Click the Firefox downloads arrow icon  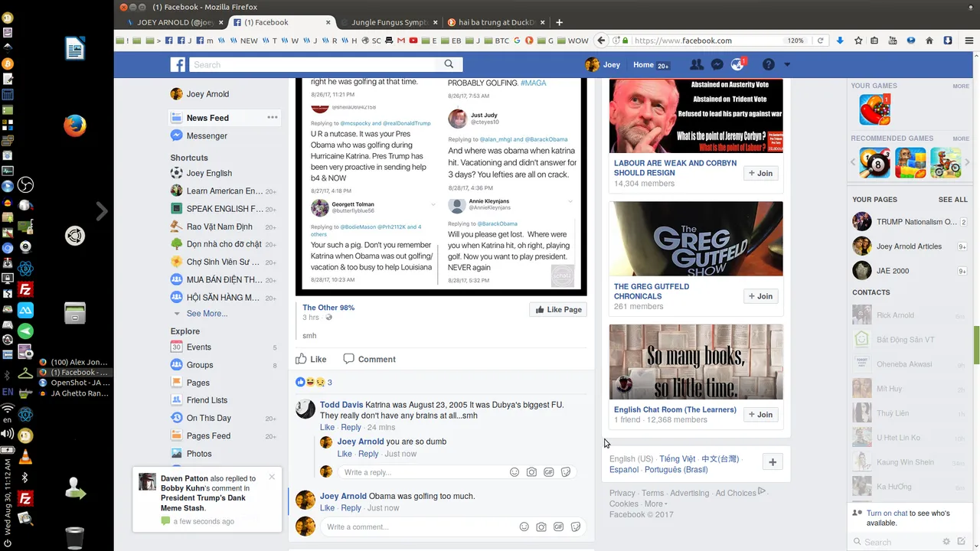[x=840, y=41]
